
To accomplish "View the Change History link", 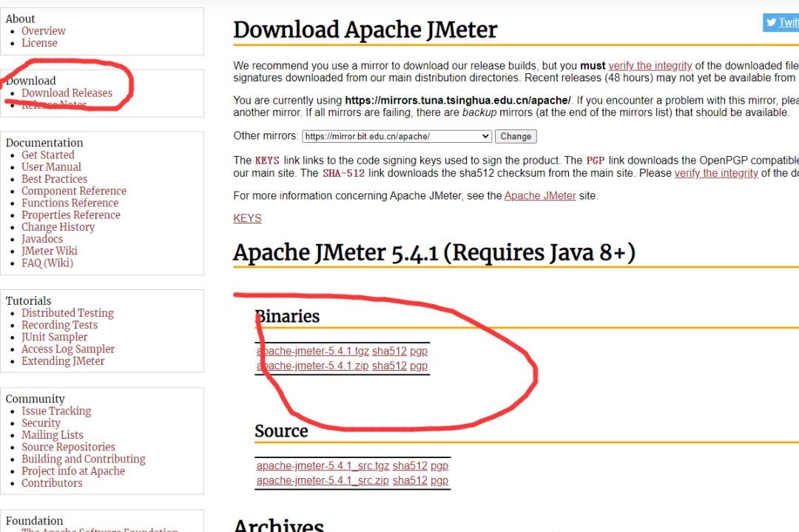I will [x=58, y=227].
